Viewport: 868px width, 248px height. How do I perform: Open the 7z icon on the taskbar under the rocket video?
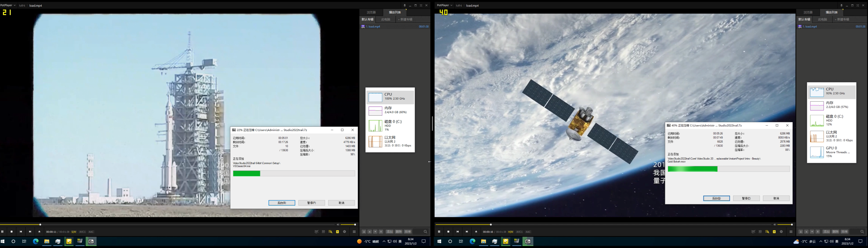[x=91, y=242]
